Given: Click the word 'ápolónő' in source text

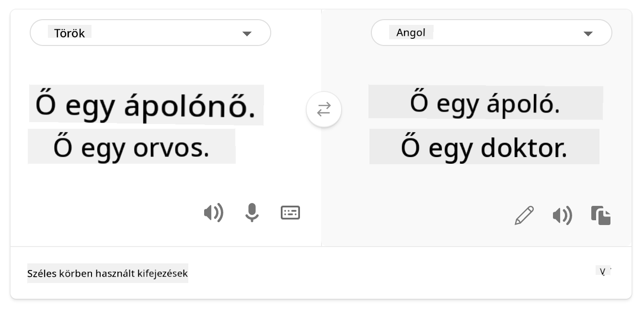Looking at the screenshot, I should (189, 106).
